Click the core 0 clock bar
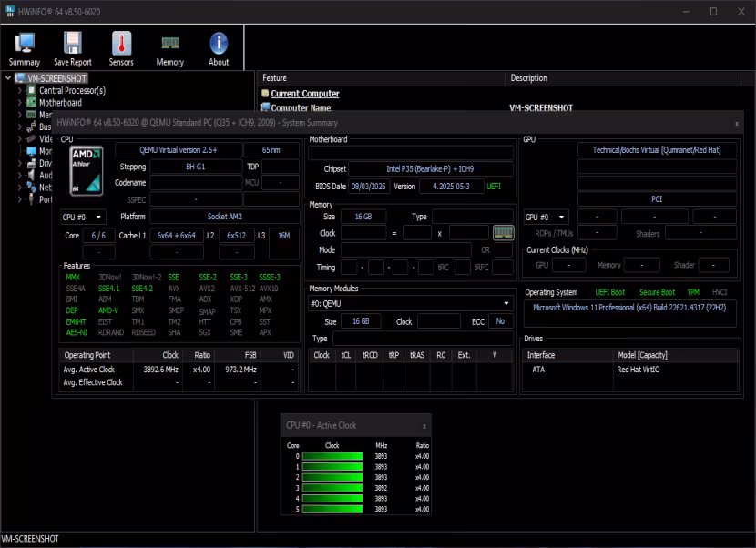Image resolution: width=756 pixels, height=548 pixels. 332,456
